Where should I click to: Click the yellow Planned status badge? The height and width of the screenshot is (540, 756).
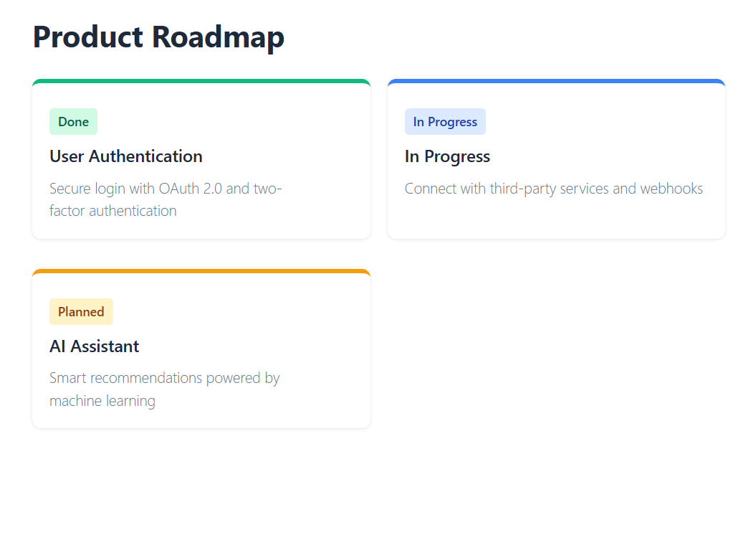click(x=81, y=312)
